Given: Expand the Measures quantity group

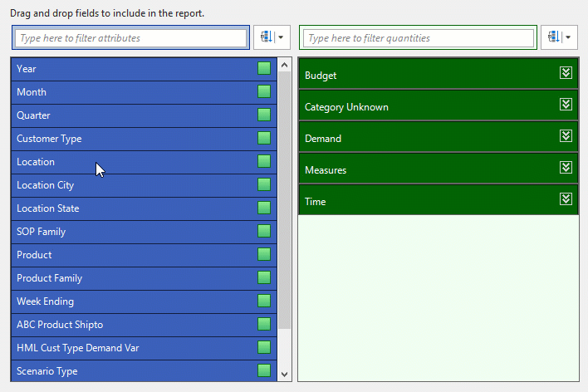Looking at the screenshot, I should coord(566,167).
